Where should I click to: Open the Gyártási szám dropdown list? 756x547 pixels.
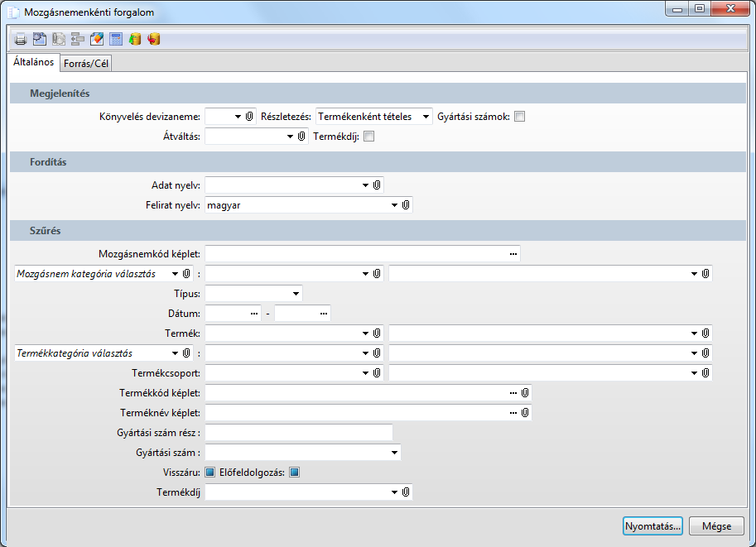[393, 453]
